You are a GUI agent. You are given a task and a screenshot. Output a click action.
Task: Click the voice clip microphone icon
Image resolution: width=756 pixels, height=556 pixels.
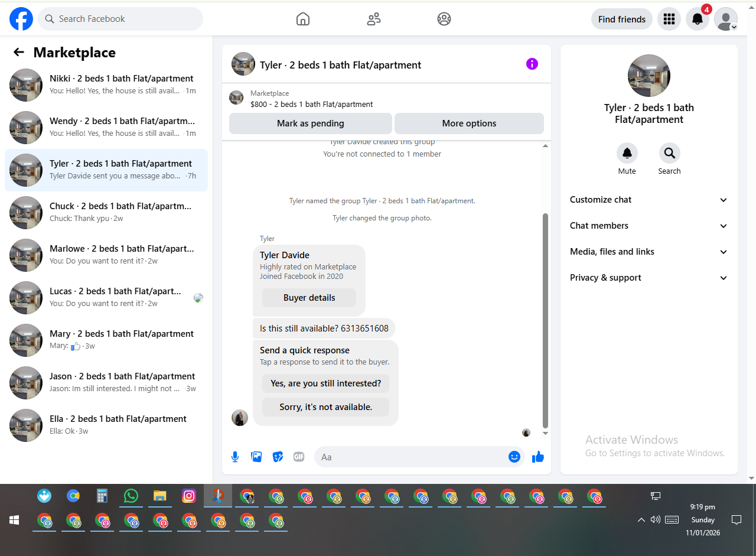pyautogui.click(x=235, y=457)
